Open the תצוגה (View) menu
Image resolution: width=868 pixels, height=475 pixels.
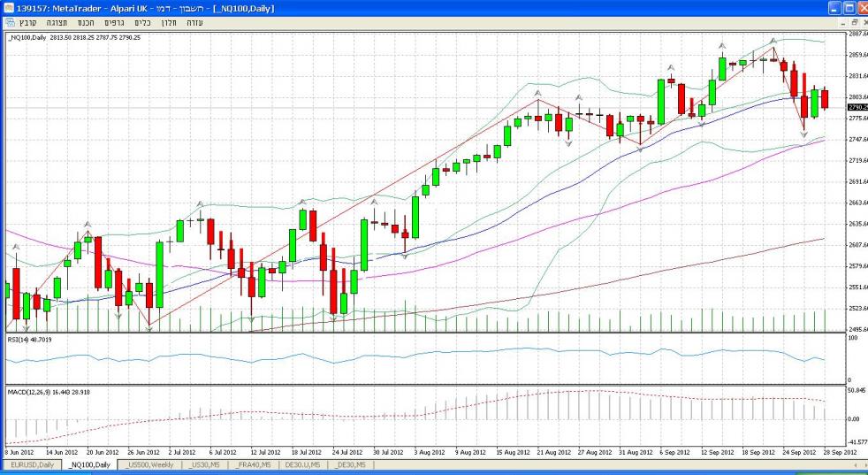coord(57,22)
